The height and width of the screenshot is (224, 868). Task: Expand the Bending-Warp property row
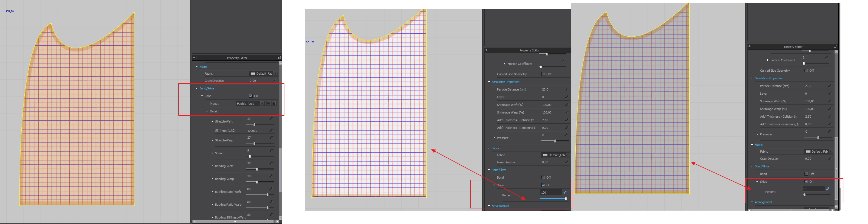pyautogui.click(x=212, y=179)
